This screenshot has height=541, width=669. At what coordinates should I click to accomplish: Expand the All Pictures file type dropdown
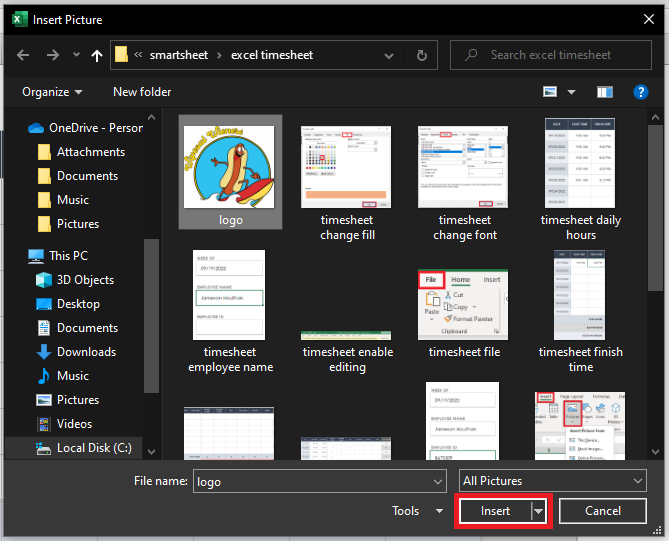(x=552, y=481)
